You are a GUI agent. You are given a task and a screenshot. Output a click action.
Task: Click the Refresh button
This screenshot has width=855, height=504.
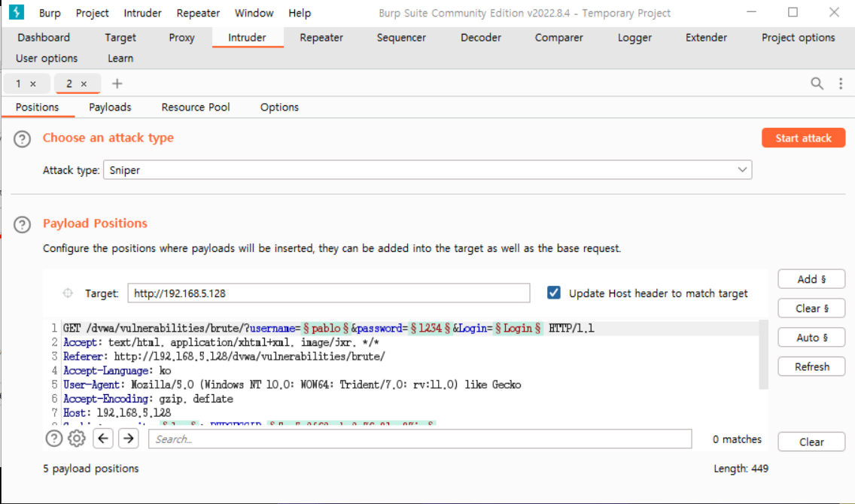811,366
